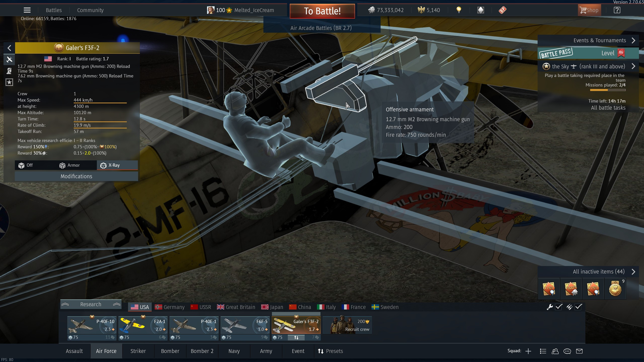Activate the +75% research booster item

click(x=549, y=289)
